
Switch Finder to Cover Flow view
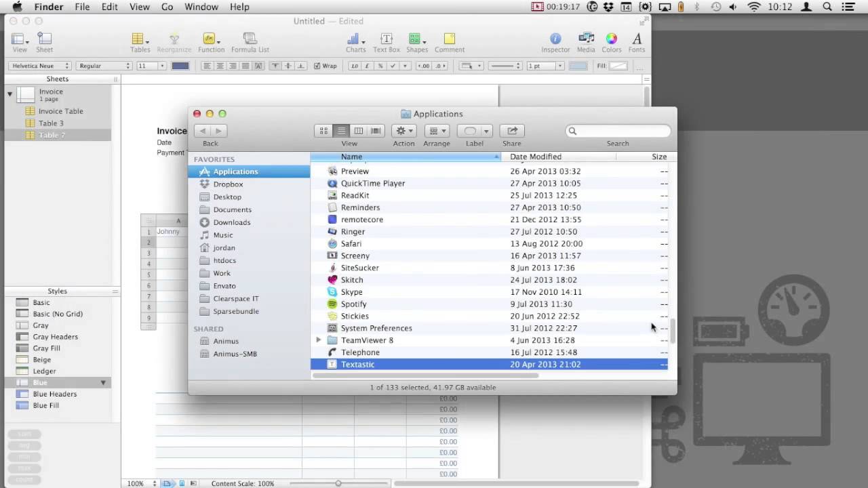[376, 131]
